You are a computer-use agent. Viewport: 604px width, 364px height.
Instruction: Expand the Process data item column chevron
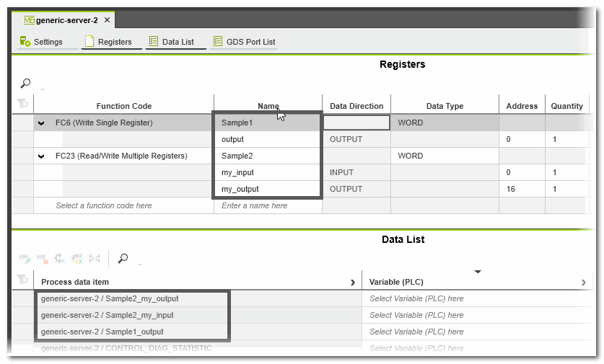pyautogui.click(x=352, y=282)
